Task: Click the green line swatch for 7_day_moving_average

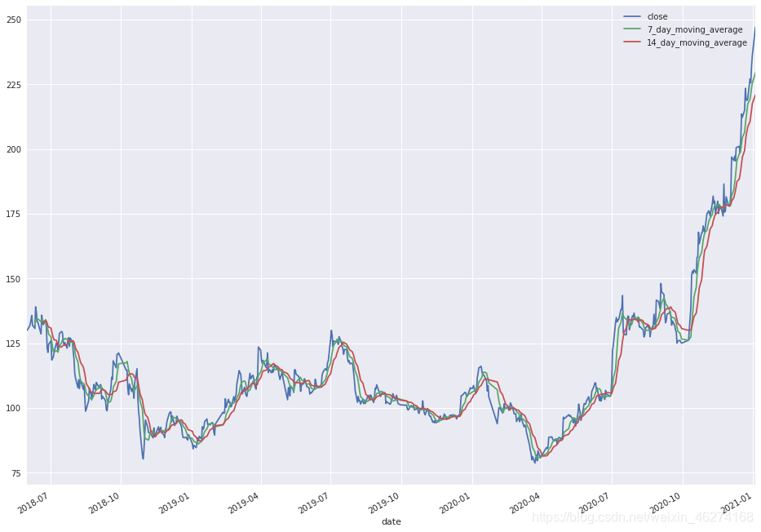Action: click(x=632, y=29)
